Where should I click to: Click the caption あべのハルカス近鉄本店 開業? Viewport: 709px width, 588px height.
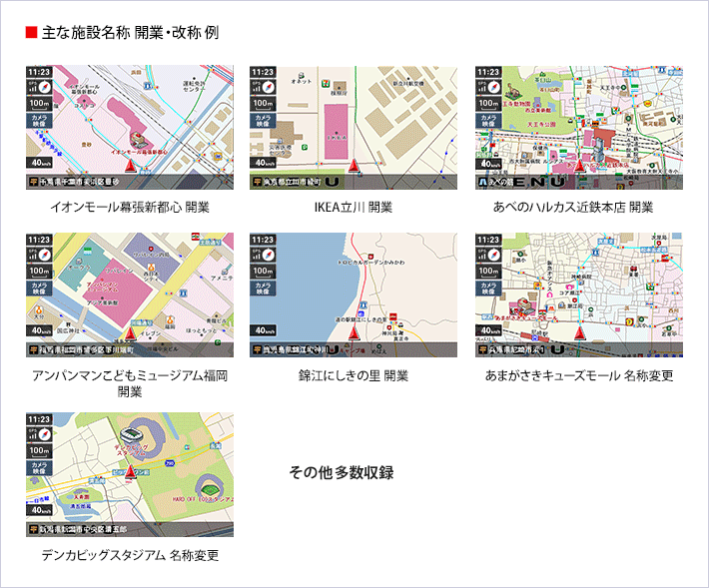(573, 208)
